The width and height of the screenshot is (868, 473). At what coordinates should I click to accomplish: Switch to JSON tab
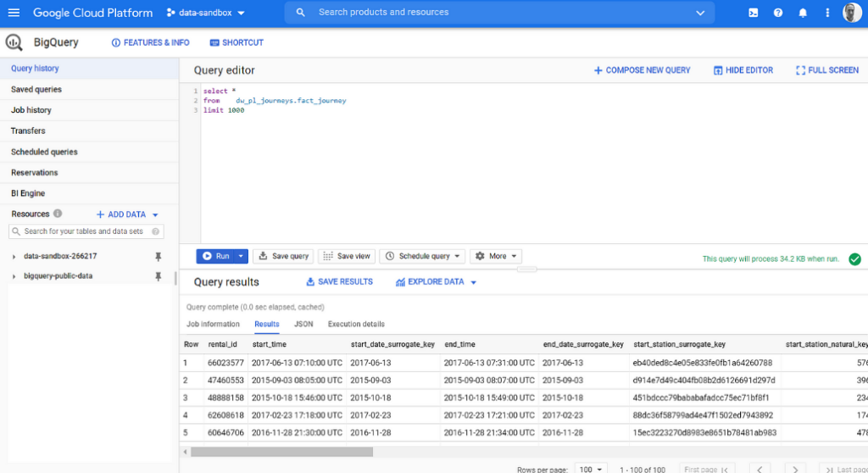[303, 324]
